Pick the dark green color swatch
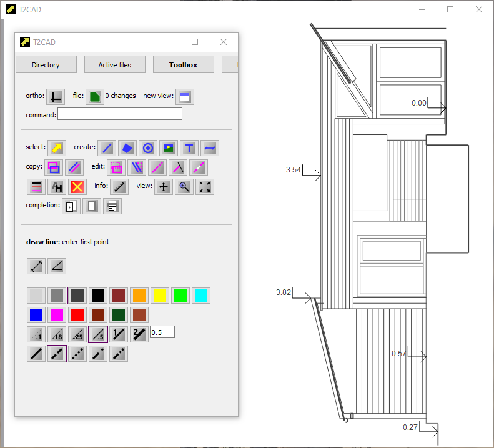This screenshot has width=494, height=448. tap(119, 315)
